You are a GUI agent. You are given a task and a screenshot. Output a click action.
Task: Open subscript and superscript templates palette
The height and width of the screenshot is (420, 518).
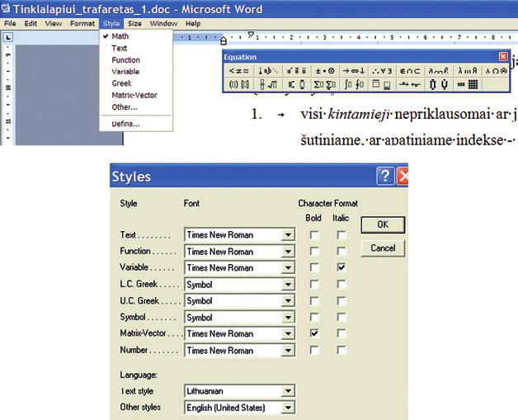pos(296,85)
